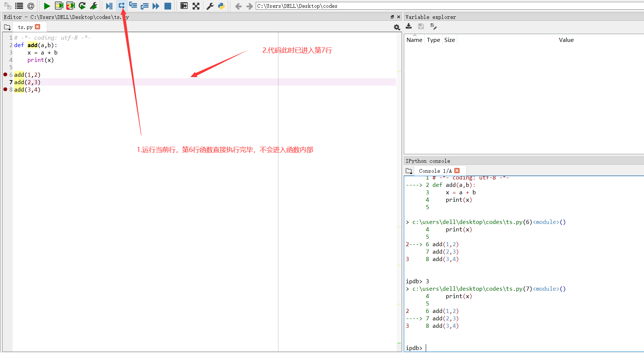Open the Python path manager
644x353 pixels.
coord(222,6)
